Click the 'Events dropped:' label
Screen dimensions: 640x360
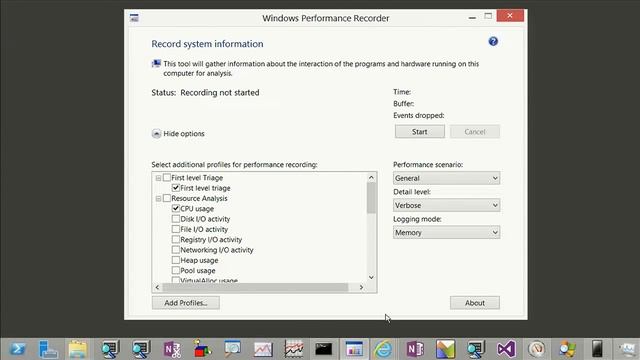pyautogui.click(x=419, y=116)
